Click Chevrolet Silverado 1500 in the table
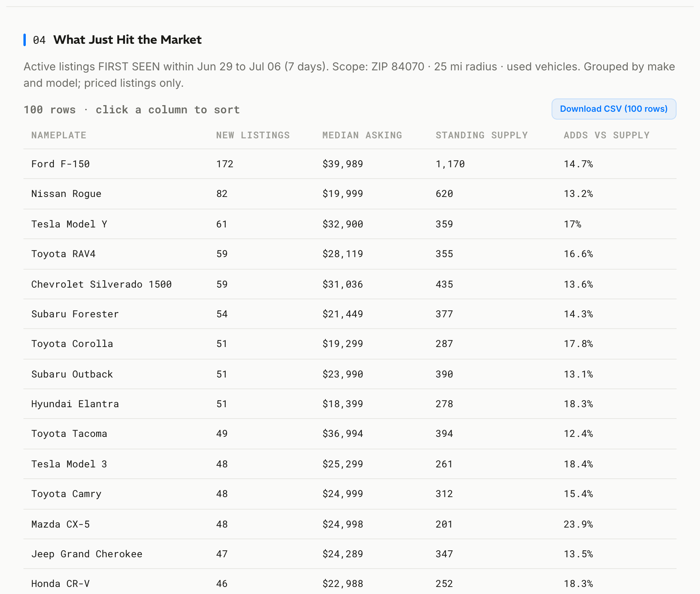Image resolution: width=700 pixels, height=594 pixels. [102, 284]
